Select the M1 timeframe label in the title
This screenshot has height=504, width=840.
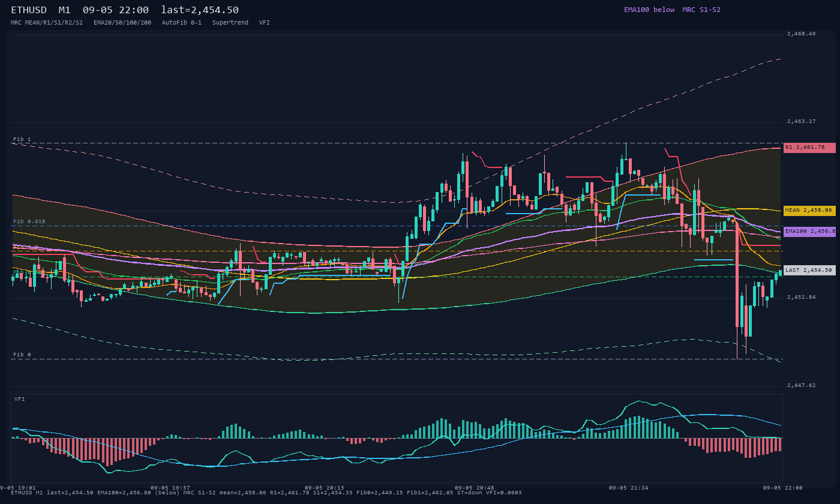pyautogui.click(x=65, y=10)
